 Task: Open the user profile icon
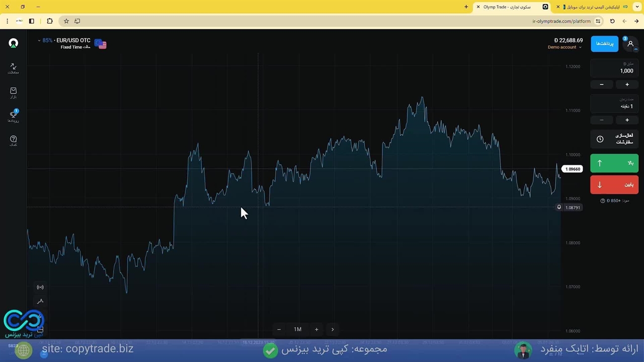[630, 44]
